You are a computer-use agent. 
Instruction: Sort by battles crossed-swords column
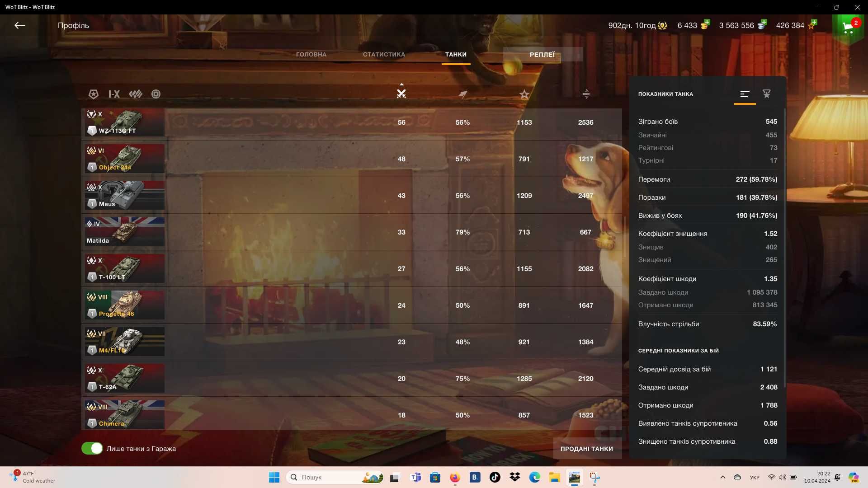[x=401, y=94]
